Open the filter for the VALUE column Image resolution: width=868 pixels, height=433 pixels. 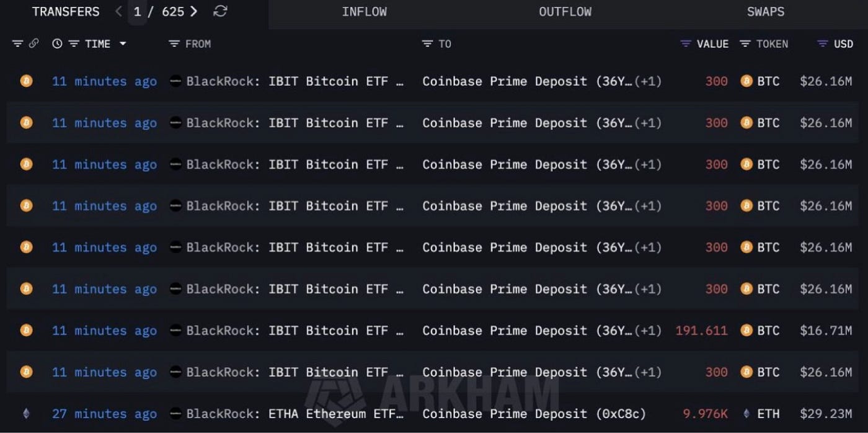(685, 43)
